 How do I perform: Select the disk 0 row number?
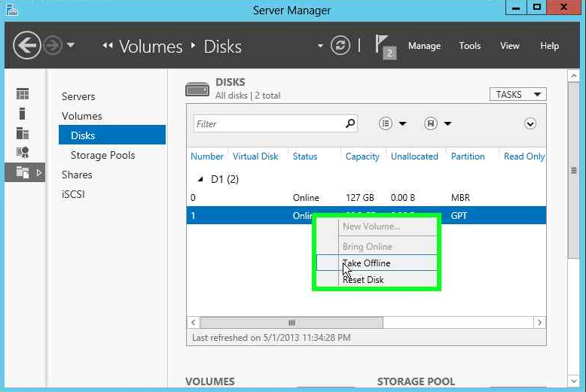[193, 197]
